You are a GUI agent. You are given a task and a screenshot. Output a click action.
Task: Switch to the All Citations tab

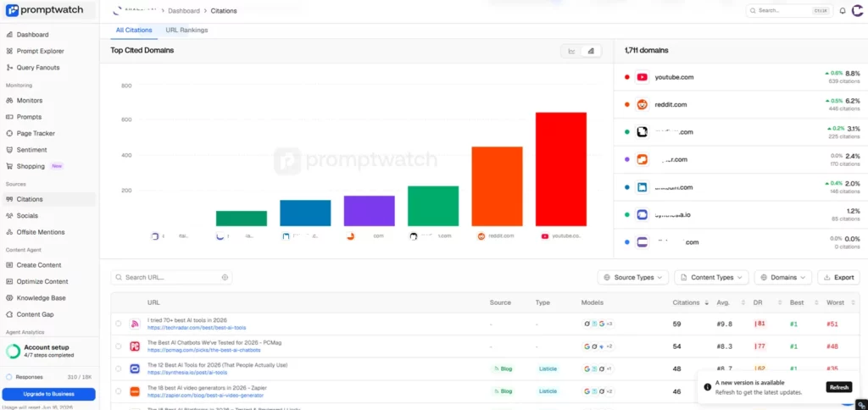tap(134, 30)
